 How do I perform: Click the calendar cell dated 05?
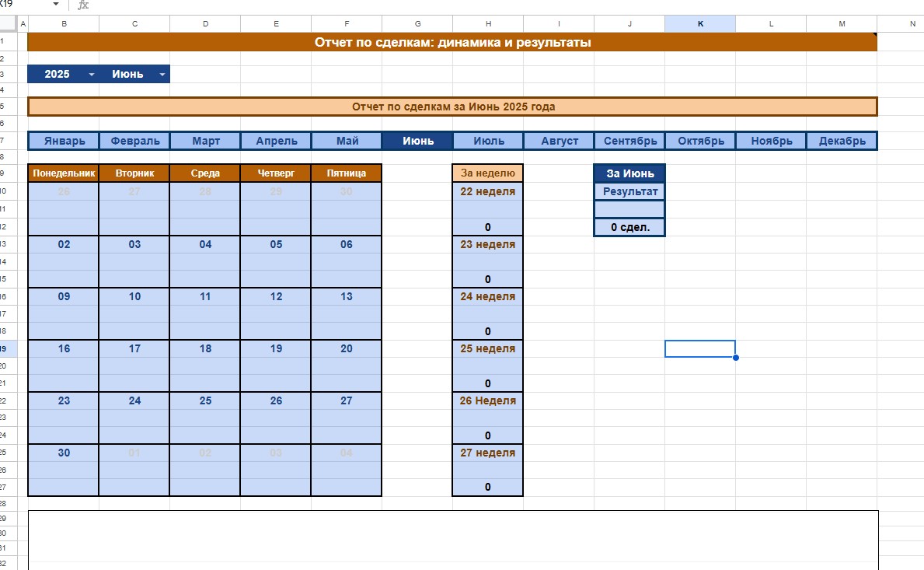point(276,244)
